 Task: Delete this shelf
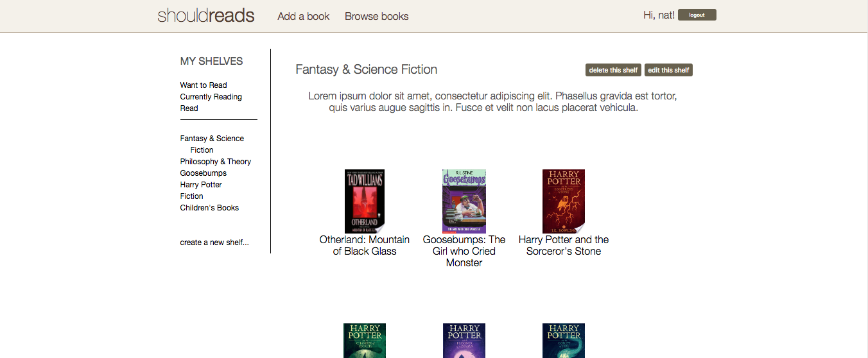[613, 70]
